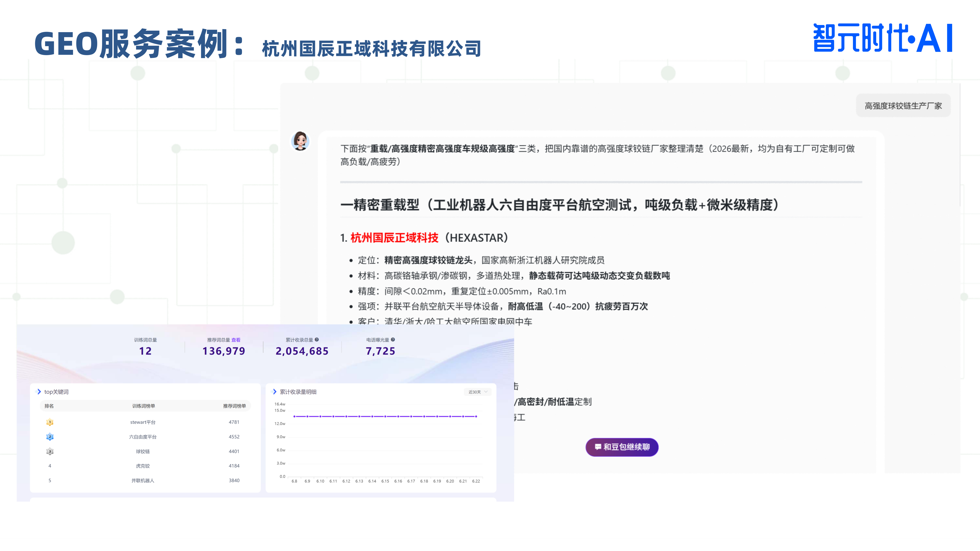Screen dimensions: 980x551
Task: Click the 累计收录总量 value 2,054,685
Action: (302, 351)
